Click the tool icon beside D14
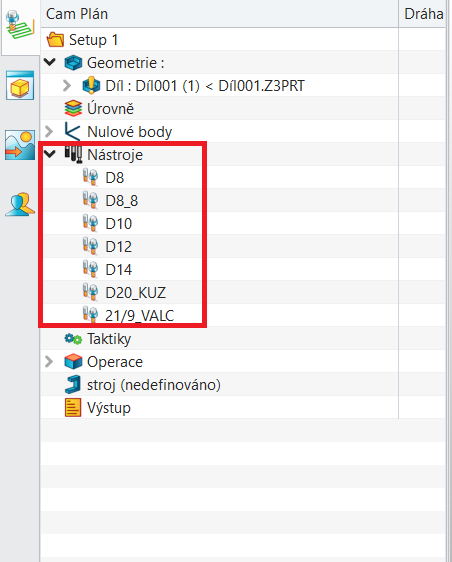Image resolution: width=452 pixels, height=562 pixels. coord(90,269)
